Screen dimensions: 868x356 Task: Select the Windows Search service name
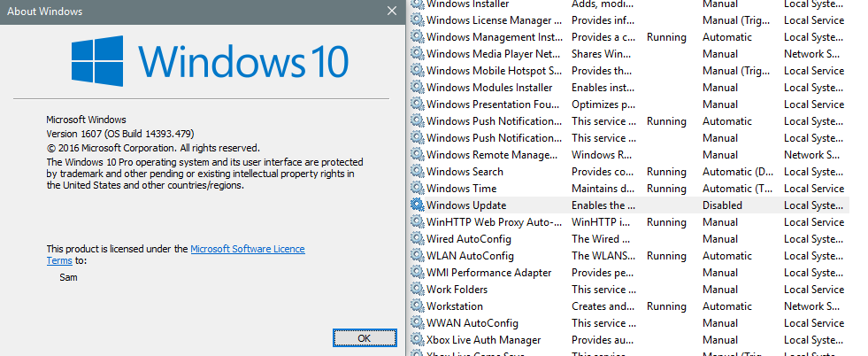pos(465,172)
